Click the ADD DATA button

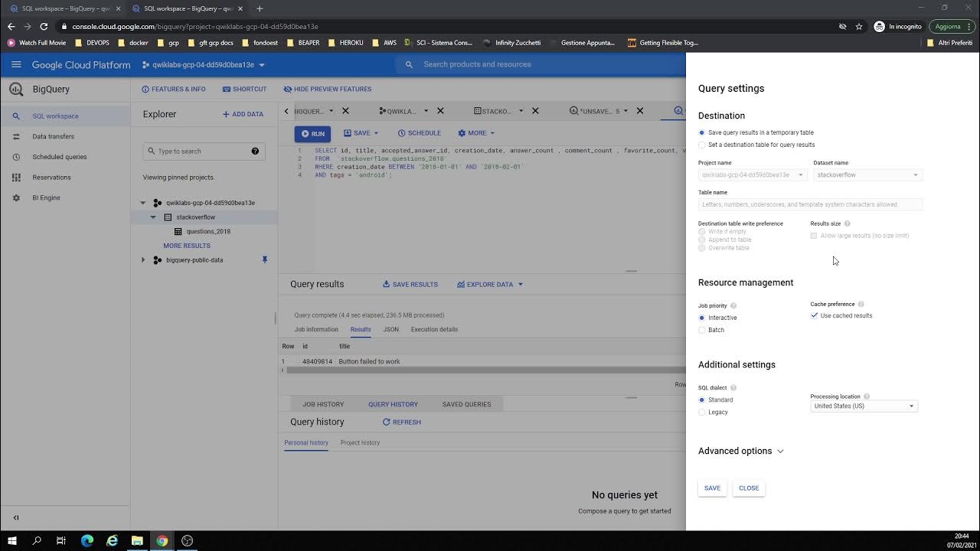pyautogui.click(x=243, y=114)
